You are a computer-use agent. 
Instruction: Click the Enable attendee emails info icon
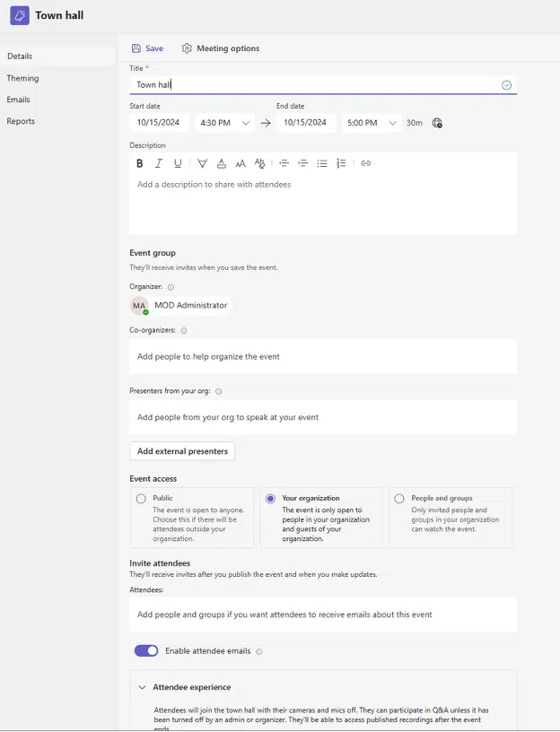[x=259, y=651]
